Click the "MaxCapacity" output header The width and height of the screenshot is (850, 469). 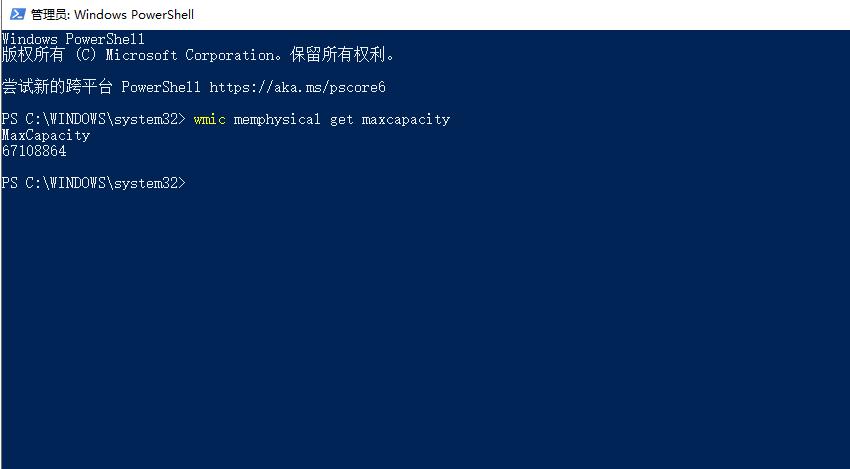tap(46, 135)
